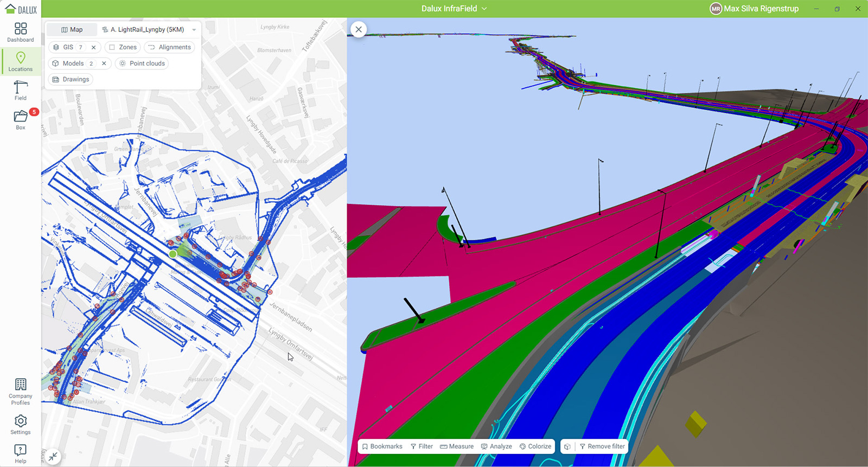Toggle the Point clouds chip
Screen dimensions: 868x467
click(142, 63)
